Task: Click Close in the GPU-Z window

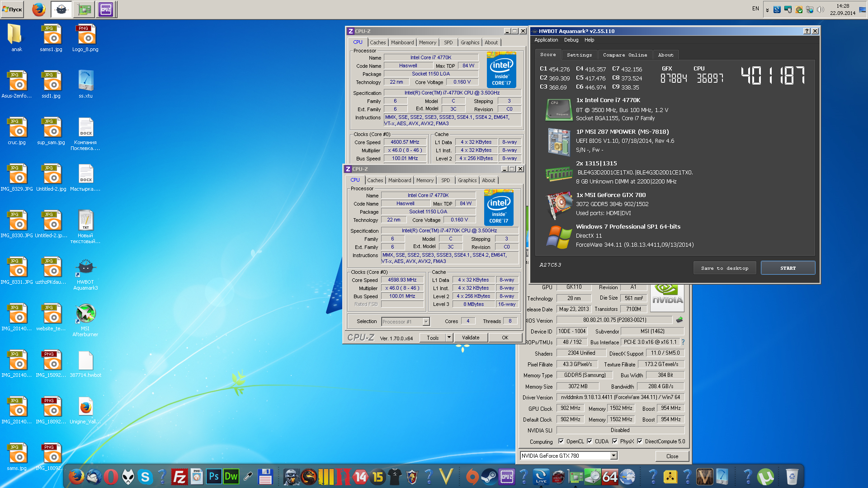Action: [672, 456]
